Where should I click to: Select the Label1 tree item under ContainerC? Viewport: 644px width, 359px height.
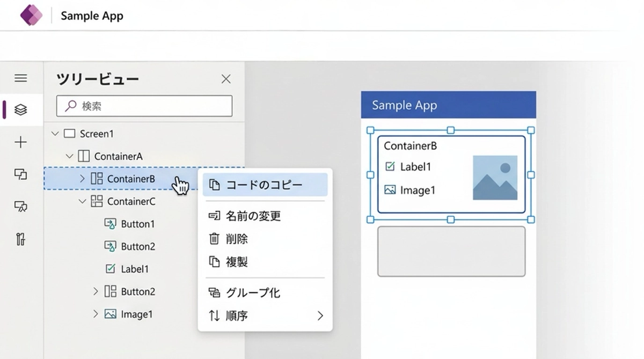(x=134, y=269)
